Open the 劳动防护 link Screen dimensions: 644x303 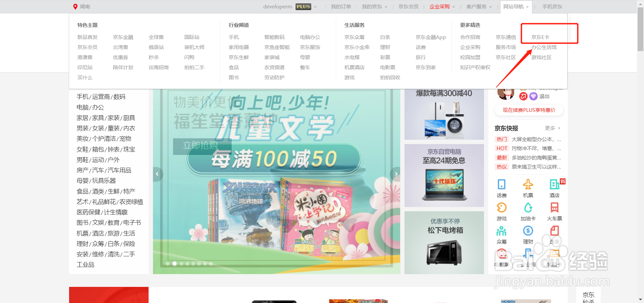tap(274, 78)
